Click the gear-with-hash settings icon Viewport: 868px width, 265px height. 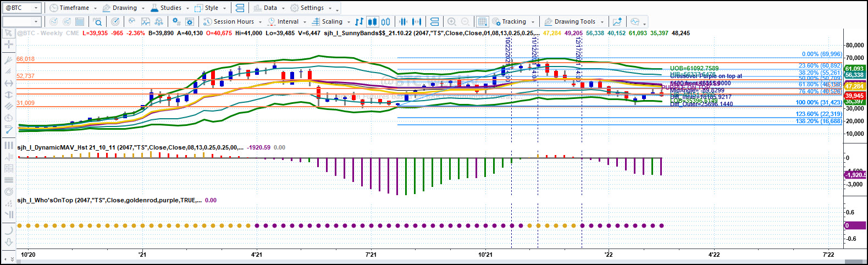176,21
